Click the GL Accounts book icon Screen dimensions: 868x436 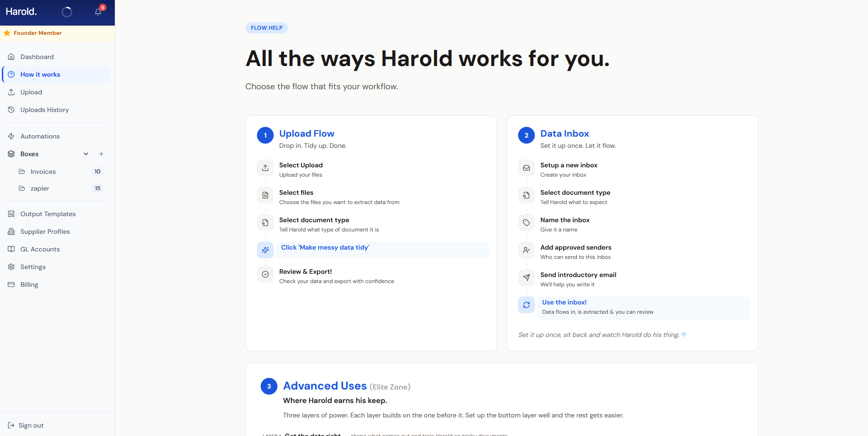pyautogui.click(x=11, y=249)
